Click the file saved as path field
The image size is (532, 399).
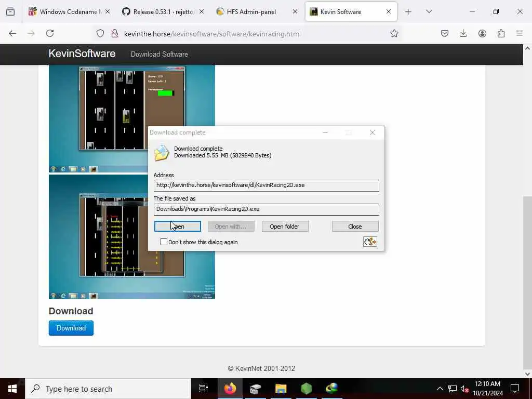(x=267, y=209)
